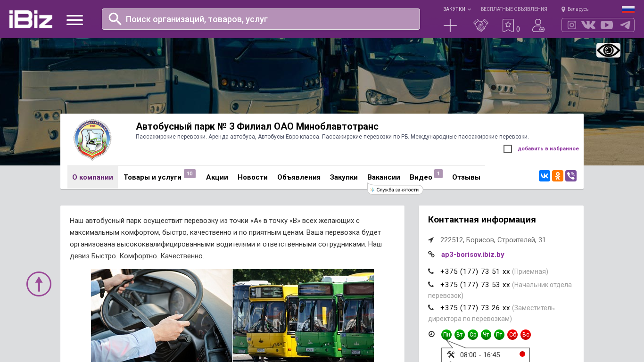
Task: Click phone icon beside Приемная number
Action: 431,271
